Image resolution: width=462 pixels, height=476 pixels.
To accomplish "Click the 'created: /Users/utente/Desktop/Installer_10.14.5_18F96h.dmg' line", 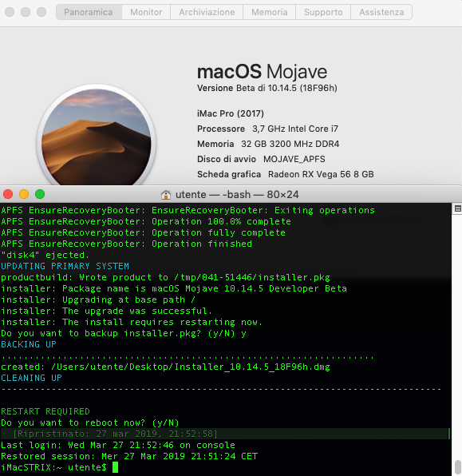I will click(165, 367).
